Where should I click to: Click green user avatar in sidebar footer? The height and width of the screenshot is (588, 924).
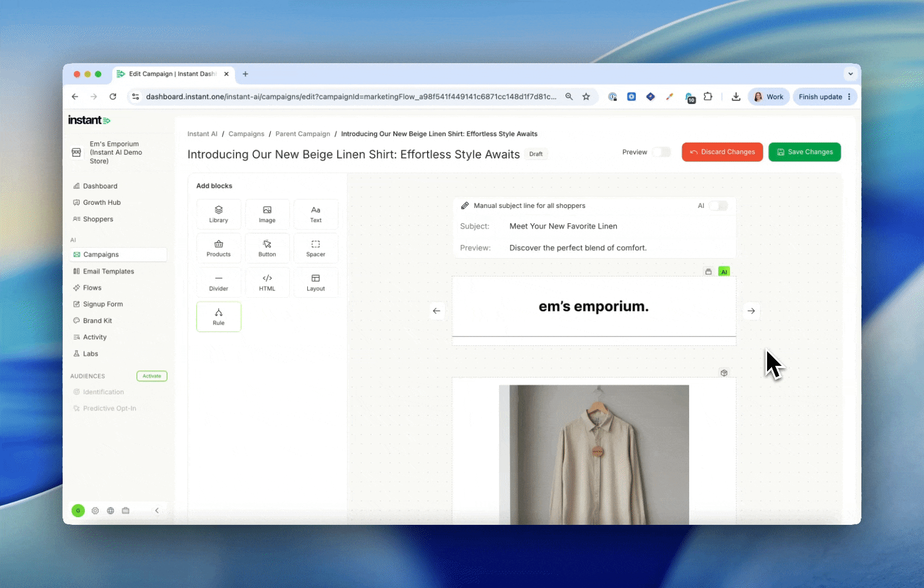78,511
